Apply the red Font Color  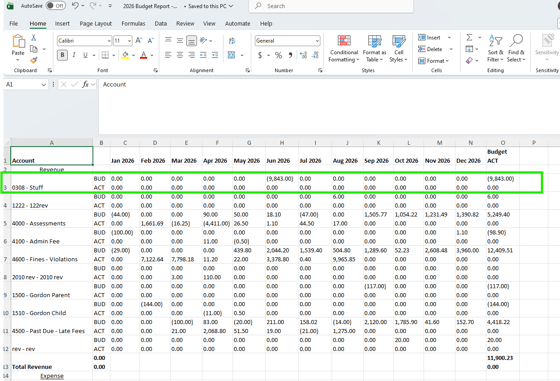[144, 55]
